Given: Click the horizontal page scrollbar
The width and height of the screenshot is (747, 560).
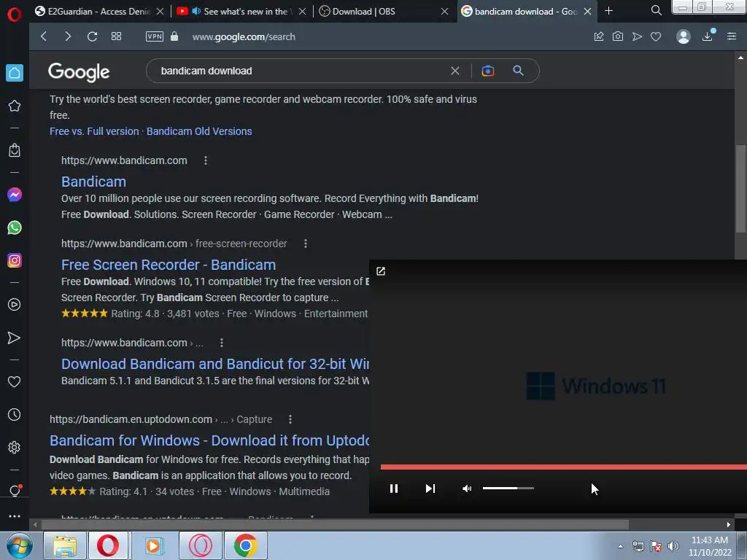Looking at the screenshot, I should [x=335, y=525].
